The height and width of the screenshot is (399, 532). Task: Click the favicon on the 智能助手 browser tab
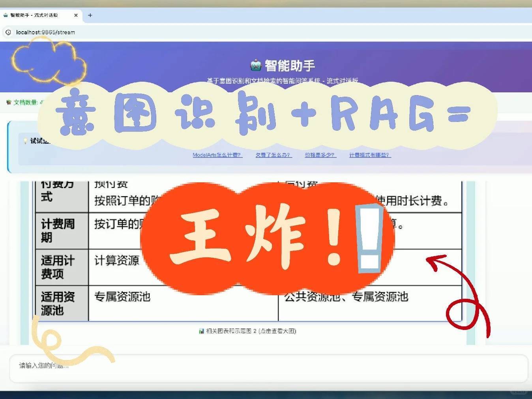[6, 15]
